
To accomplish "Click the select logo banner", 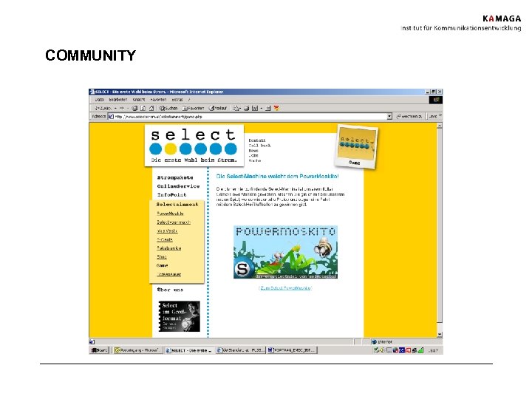I will tap(194, 146).
